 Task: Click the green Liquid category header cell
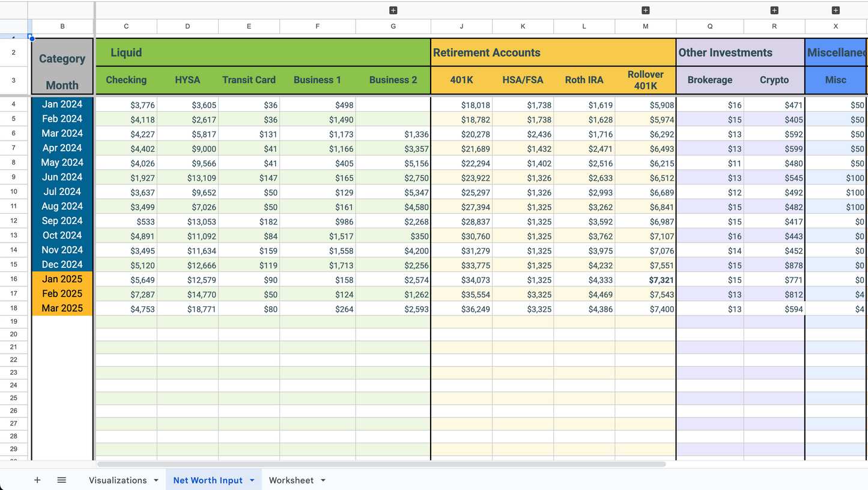pyautogui.click(x=263, y=53)
